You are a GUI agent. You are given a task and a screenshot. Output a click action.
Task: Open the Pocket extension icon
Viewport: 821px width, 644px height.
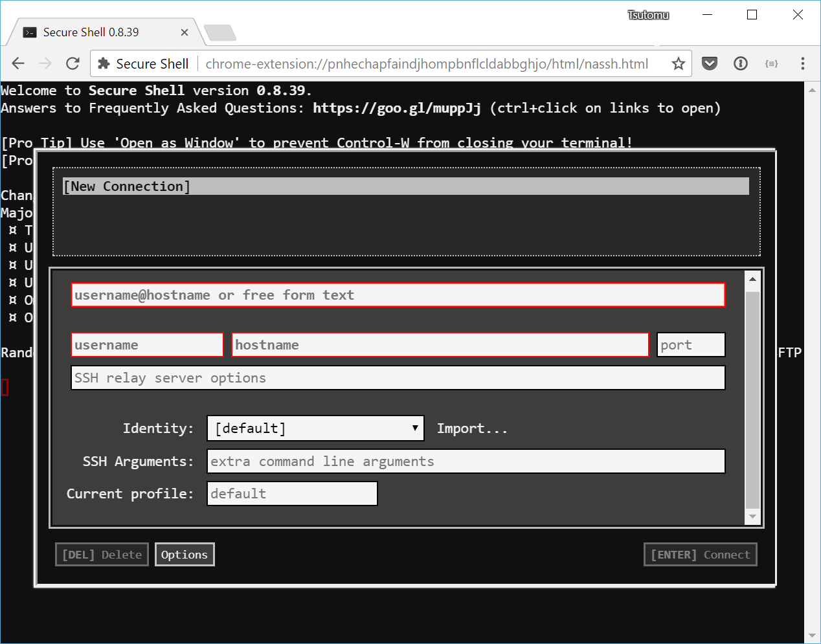(x=710, y=63)
